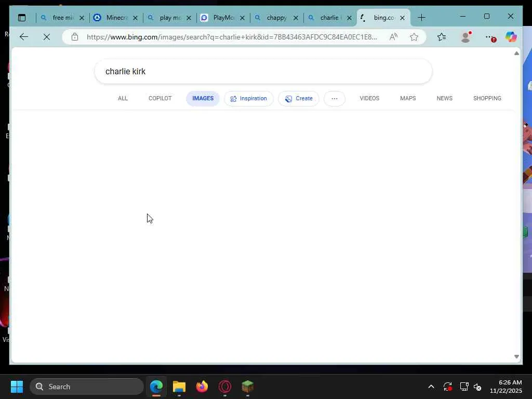Open the Inspiration button
Viewport: 532px width, 399px height.
pos(249,98)
